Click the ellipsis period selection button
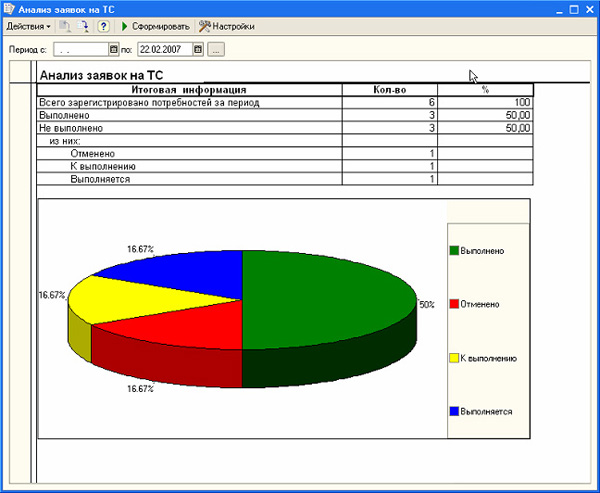The image size is (600, 493). [x=216, y=49]
